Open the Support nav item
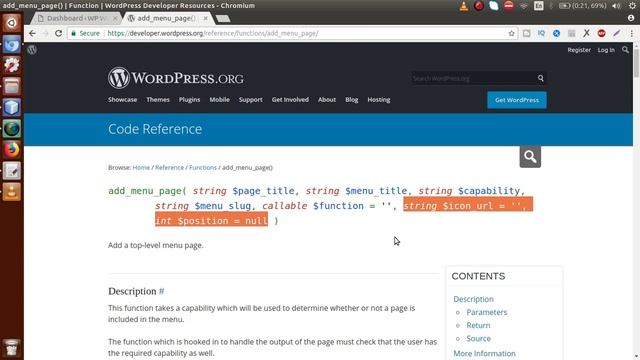The width and height of the screenshot is (640, 360). [x=251, y=100]
